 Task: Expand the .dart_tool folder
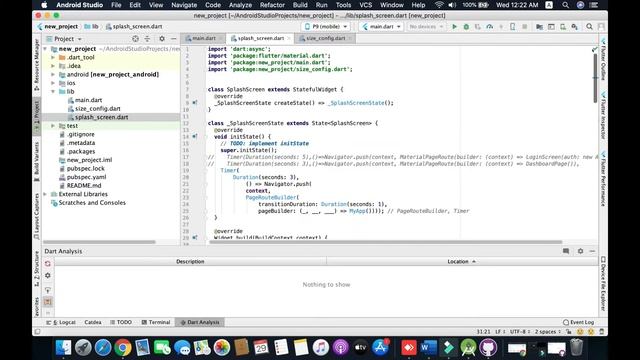pyautogui.click(x=53, y=58)
